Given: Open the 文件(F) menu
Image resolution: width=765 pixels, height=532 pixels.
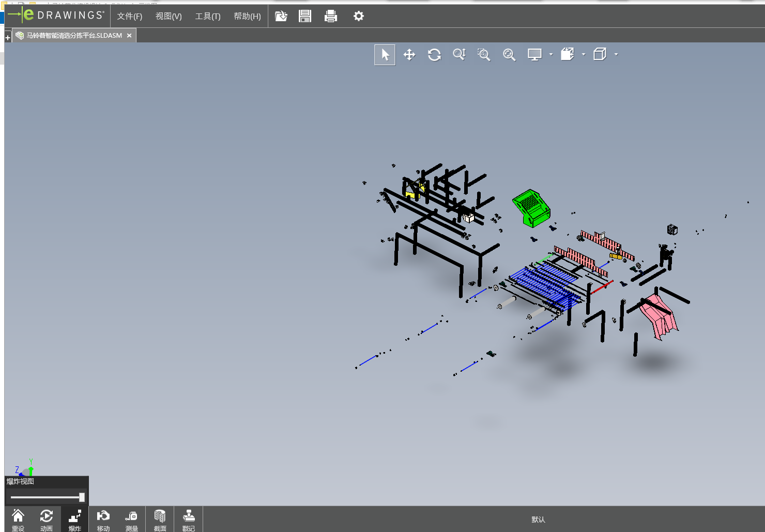Looking at the screenshot, I should pyautogui.click(x=129, y=16).
